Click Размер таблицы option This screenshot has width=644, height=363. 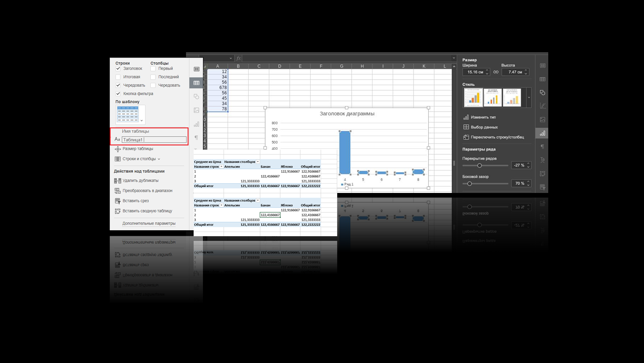(x=138, y=149)
